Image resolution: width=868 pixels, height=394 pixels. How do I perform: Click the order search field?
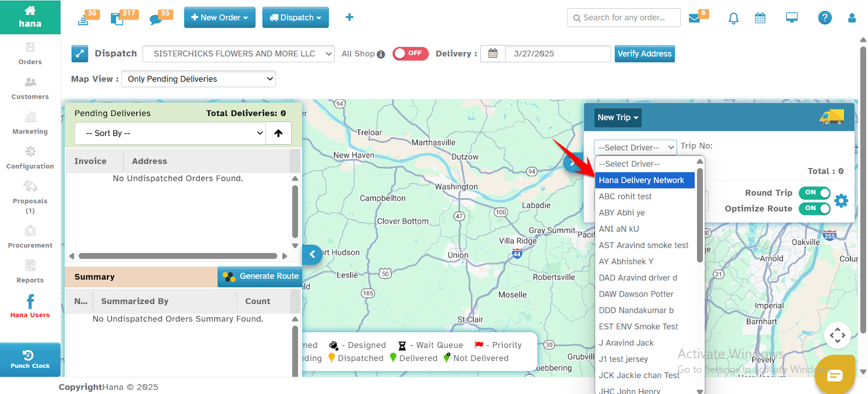click(x=624, y=18)
